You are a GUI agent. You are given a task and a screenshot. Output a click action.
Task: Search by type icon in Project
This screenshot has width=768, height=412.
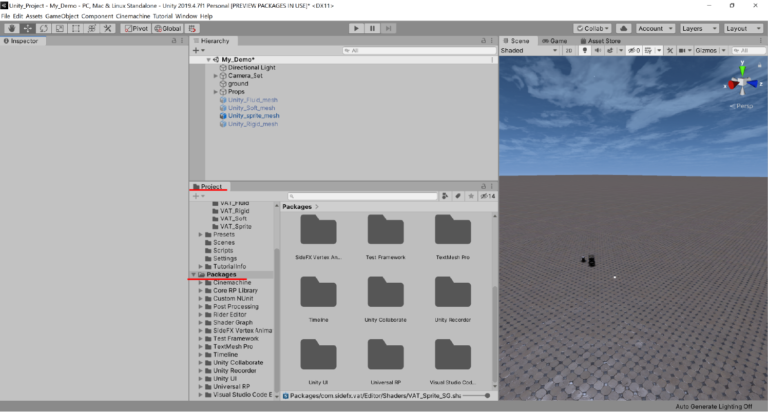(445, 196)
